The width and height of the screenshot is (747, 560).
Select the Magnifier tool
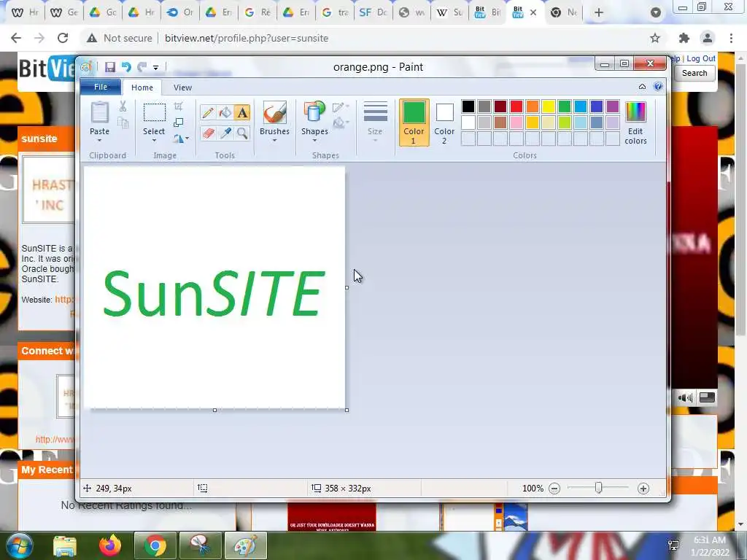242,133
